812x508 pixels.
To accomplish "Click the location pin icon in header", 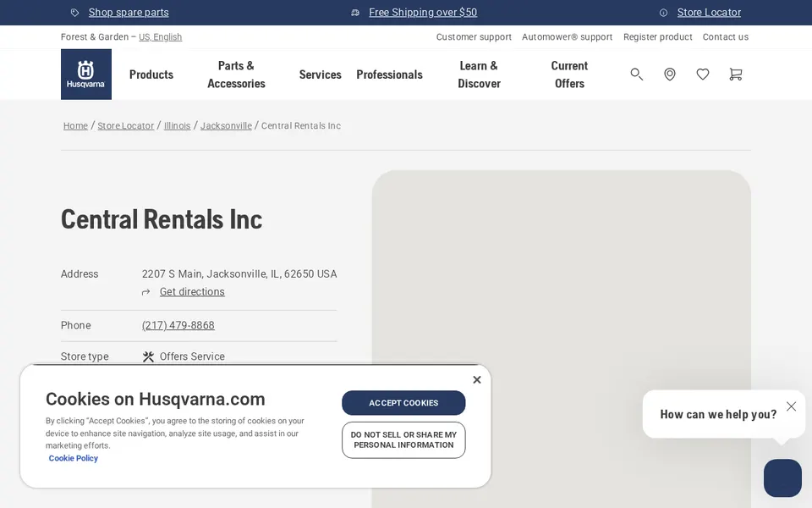I will [x=670, y=75].
